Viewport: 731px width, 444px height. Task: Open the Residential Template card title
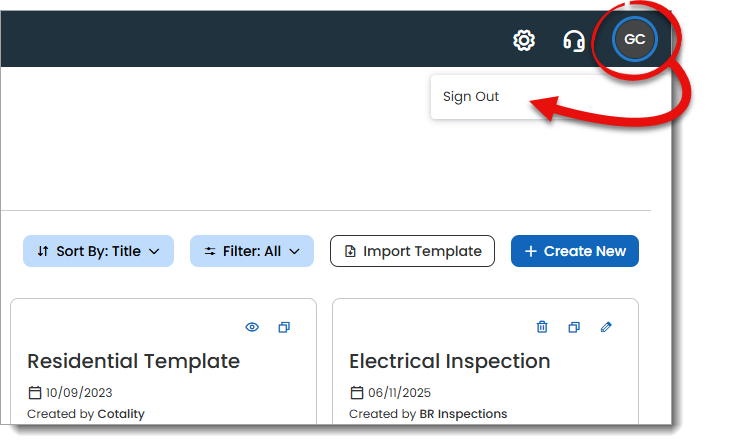point(133,361)
